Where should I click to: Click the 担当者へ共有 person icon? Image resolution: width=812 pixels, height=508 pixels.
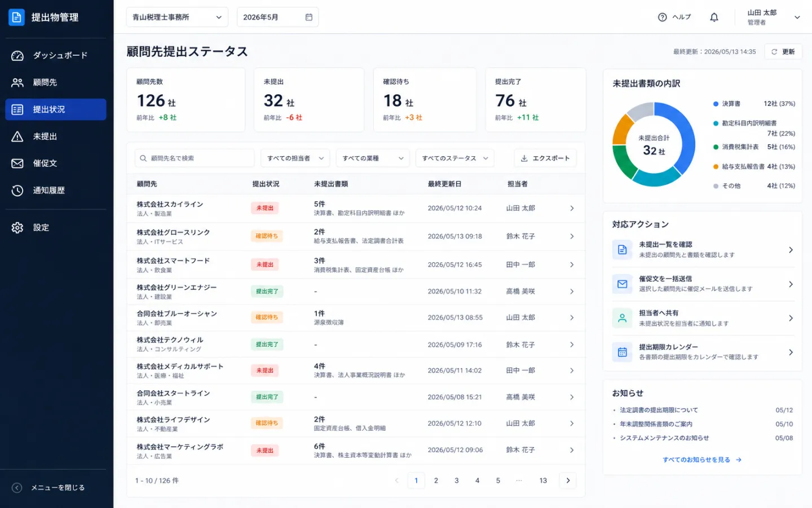tap(623, 318)
